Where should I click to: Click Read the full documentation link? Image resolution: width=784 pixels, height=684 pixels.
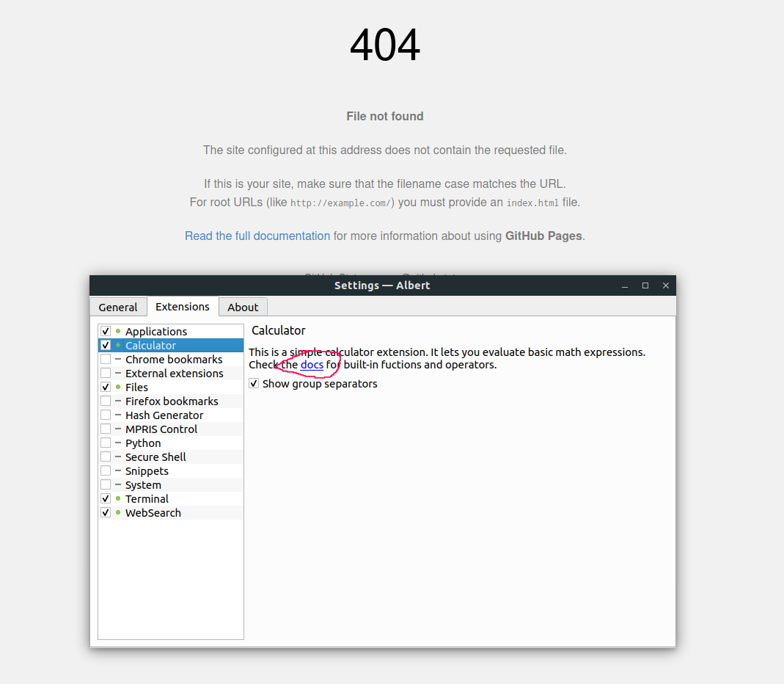(x=257, y=236)
